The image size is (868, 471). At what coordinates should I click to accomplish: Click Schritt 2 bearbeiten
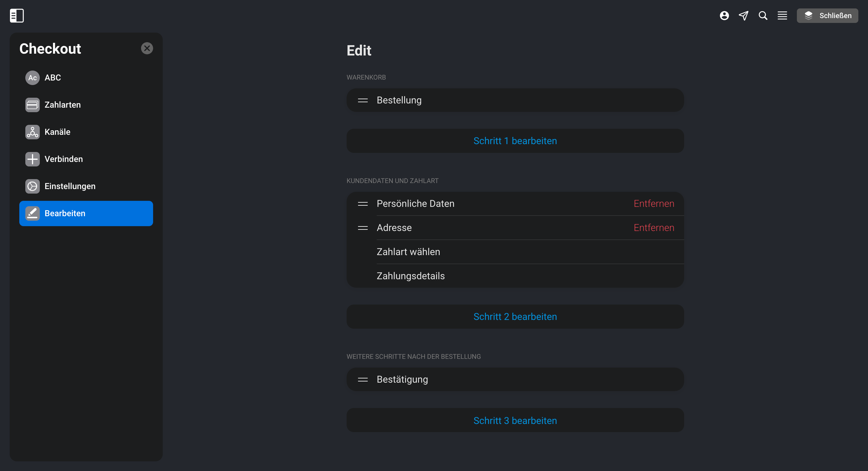point(515,317)
